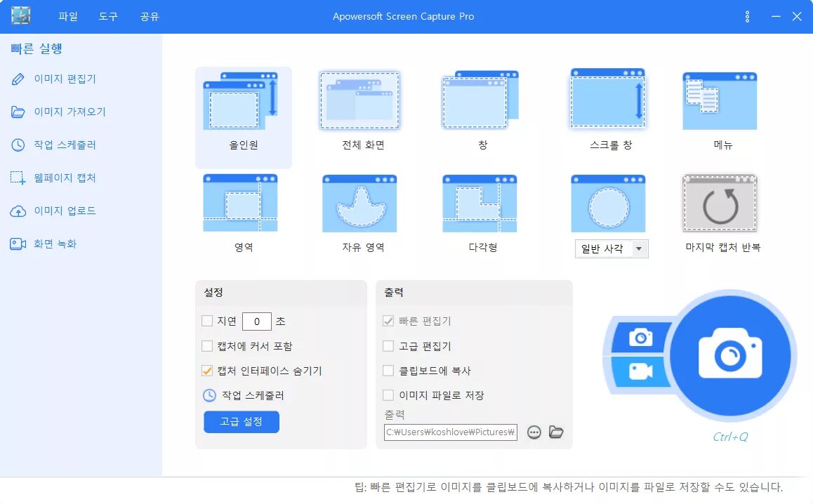Click the browse ellipsis next to output path
Viewport: 813px width, 504px height.
(534, 432)
